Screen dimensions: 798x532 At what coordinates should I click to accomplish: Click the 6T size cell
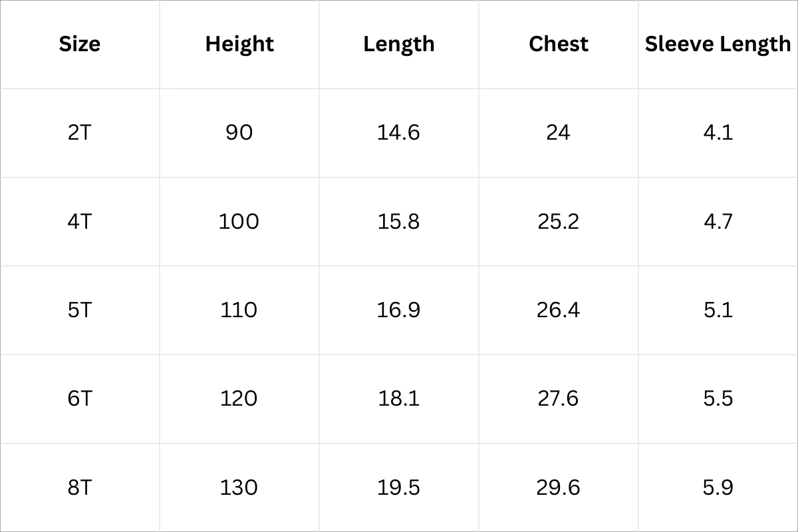coord(80,398)
